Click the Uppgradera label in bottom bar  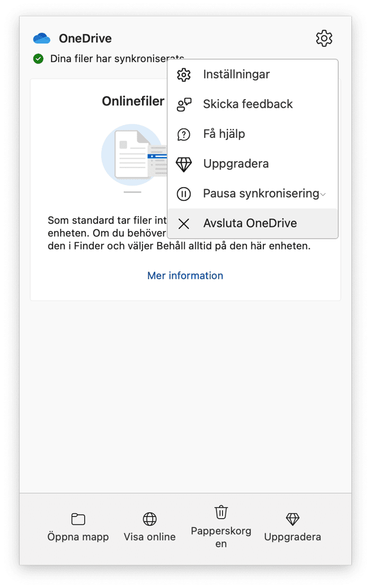pos(293,537)
